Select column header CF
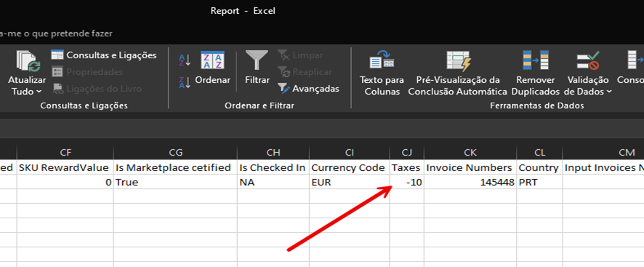The height and width of the screenshot is (267, 644). (65, 153)
